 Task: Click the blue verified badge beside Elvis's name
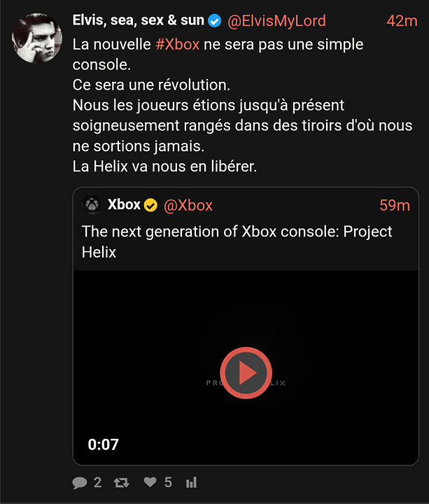coord(216,21)
